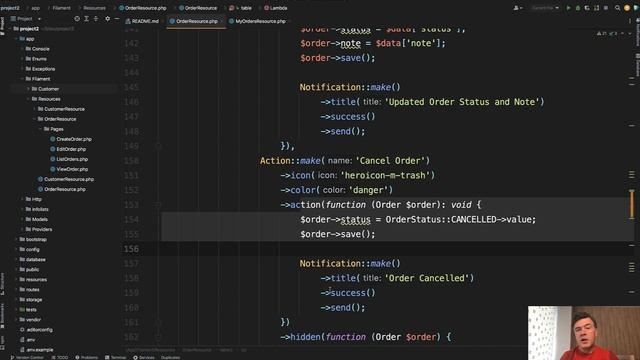Click the Expand All icon in Project panel

pyautogui.click(x=87, y=19)
